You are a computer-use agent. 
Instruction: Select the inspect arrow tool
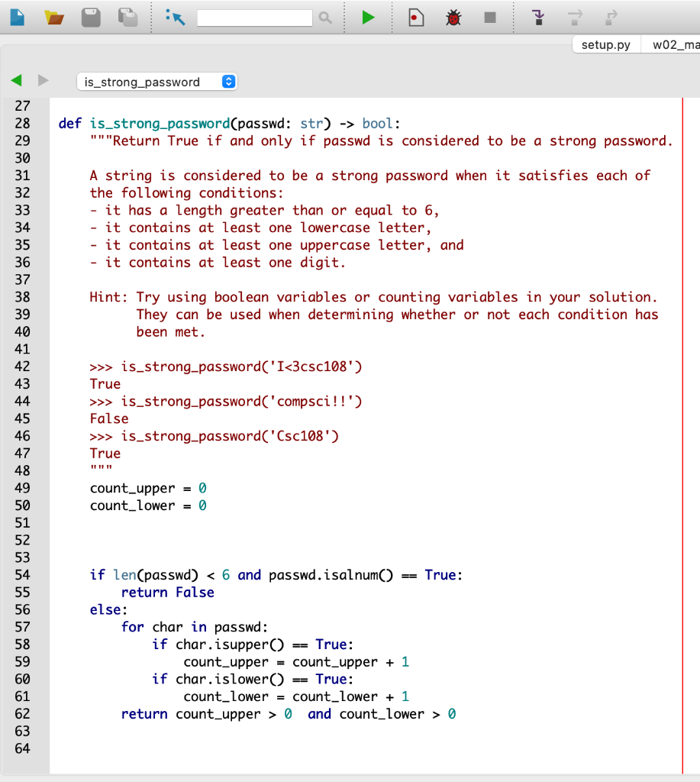[x=176, y=17]
